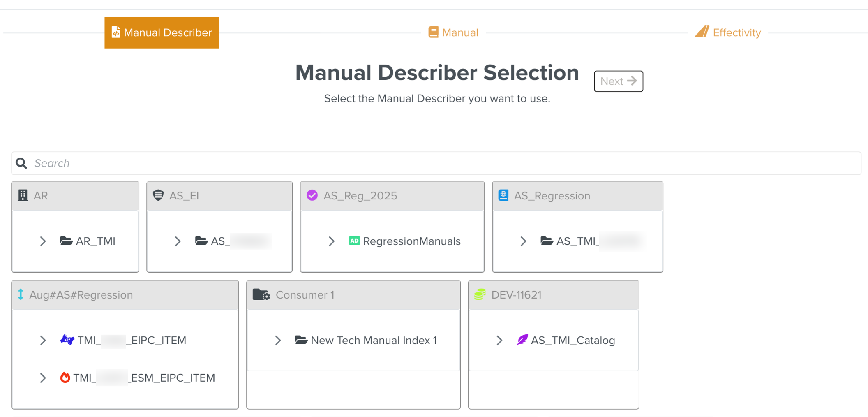Click the purple checkmark badge on AS_Reg_2025
This screenshot has height=417, width=868.
coord(312,195)
